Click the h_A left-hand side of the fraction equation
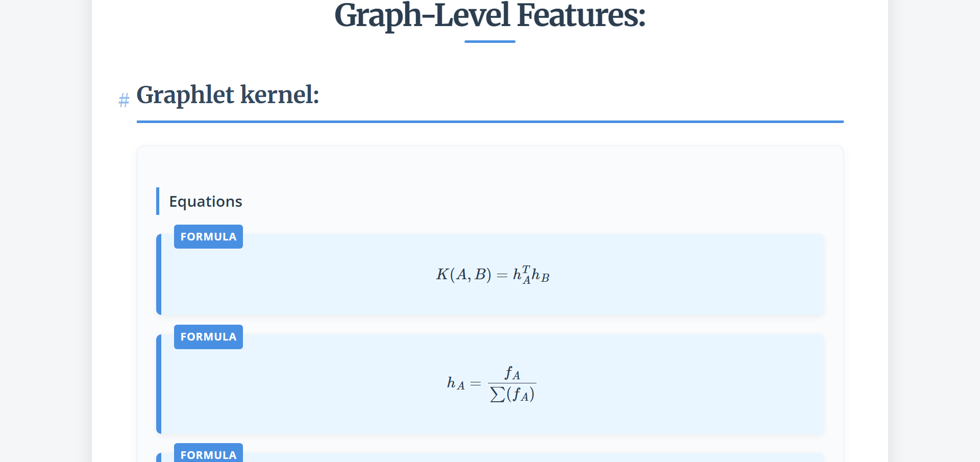The width and height of the screenshot is (980, 462). pyautogui.click(x=456, y=383)
